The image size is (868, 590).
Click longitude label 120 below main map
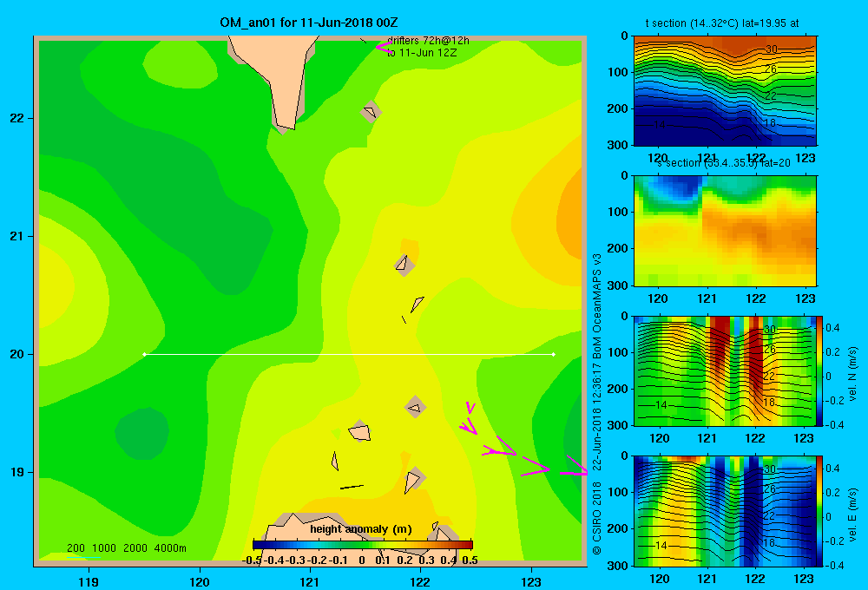(x=200, y=581)
